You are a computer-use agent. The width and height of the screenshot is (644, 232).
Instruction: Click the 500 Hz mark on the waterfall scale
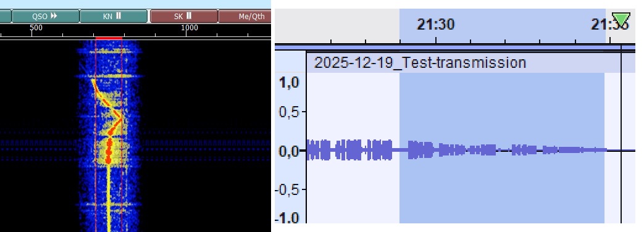tap(36, 28)
